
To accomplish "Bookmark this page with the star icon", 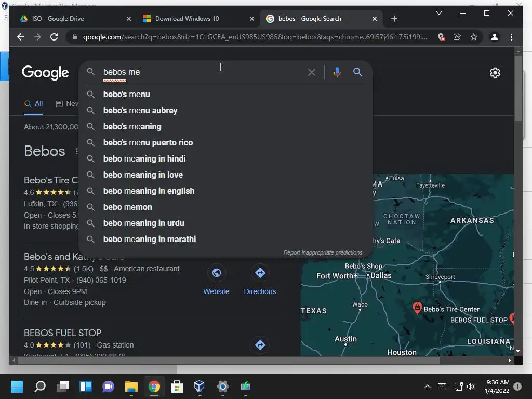I will click(474, 37).
